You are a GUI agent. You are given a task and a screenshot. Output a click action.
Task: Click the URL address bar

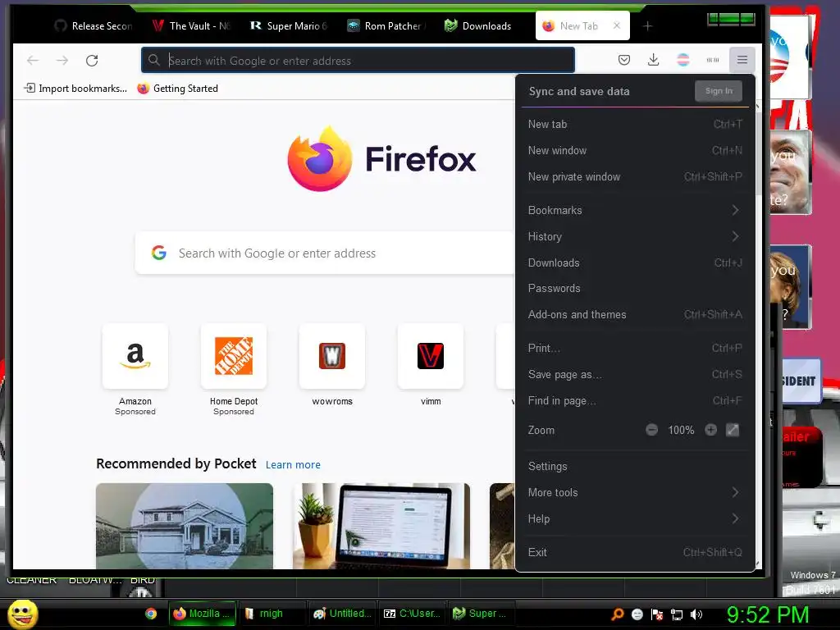tap(358, 60)
